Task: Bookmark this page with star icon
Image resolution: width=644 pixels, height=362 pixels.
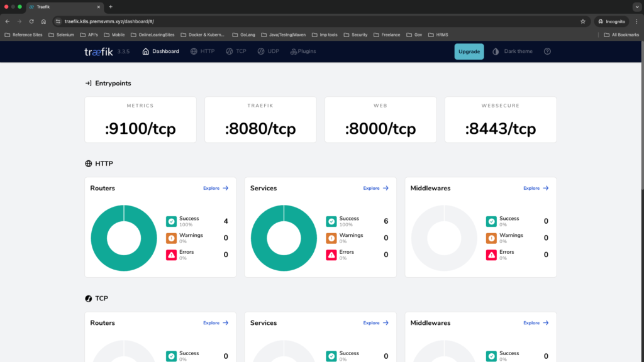Action: 583,21
